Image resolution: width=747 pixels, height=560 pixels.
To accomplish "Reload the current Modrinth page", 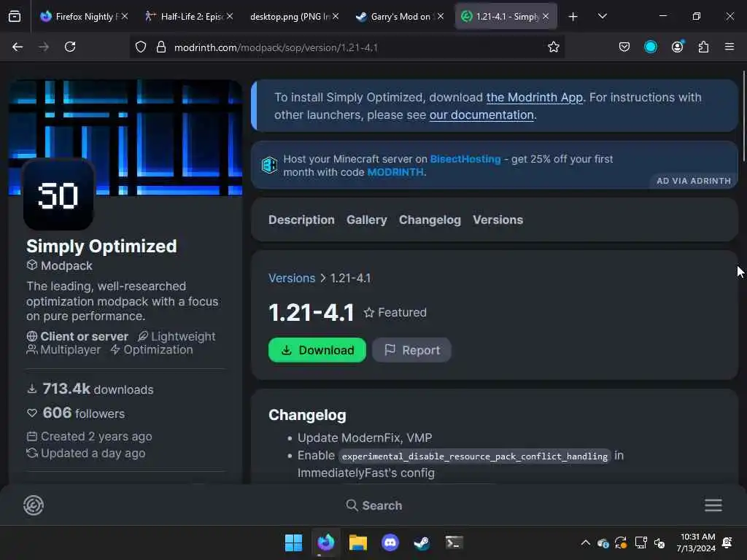I will (x=70, y=47).
